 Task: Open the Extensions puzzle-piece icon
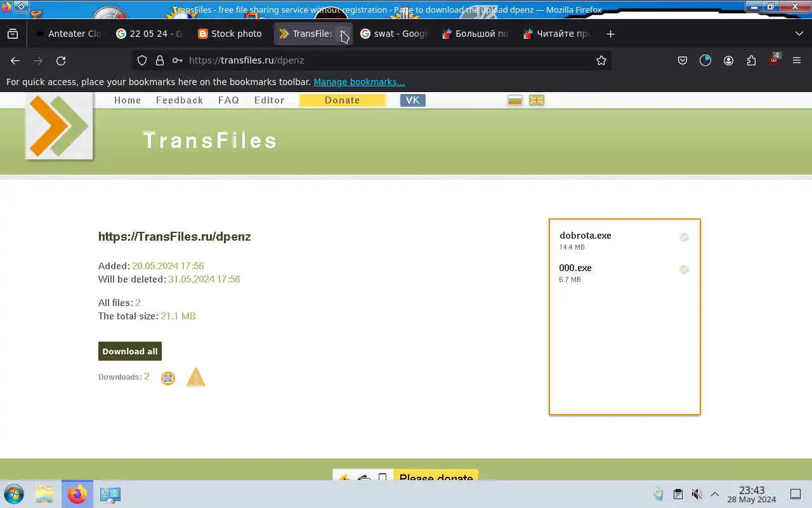(751, 60)
